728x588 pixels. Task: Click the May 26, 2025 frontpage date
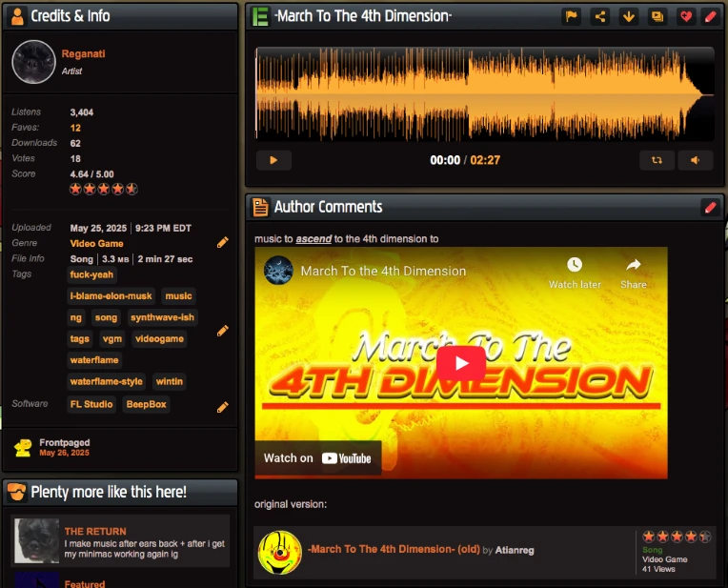point(64,453)
